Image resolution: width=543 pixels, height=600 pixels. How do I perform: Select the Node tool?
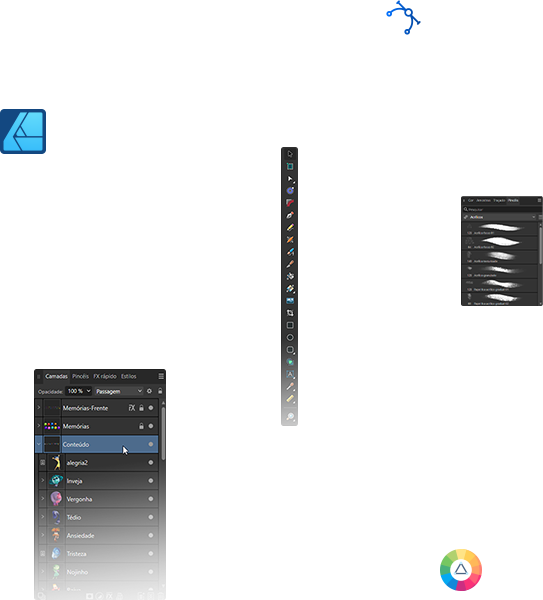tap(290, 178)
